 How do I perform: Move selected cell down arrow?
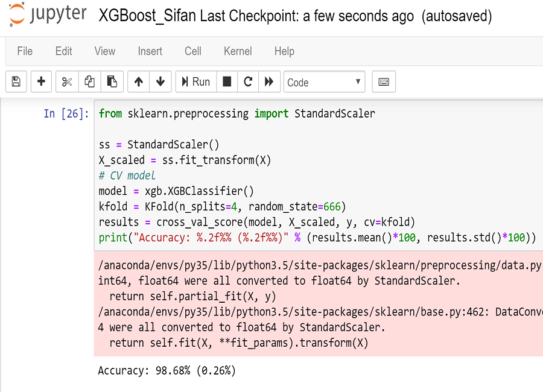(x=160, y=82)
